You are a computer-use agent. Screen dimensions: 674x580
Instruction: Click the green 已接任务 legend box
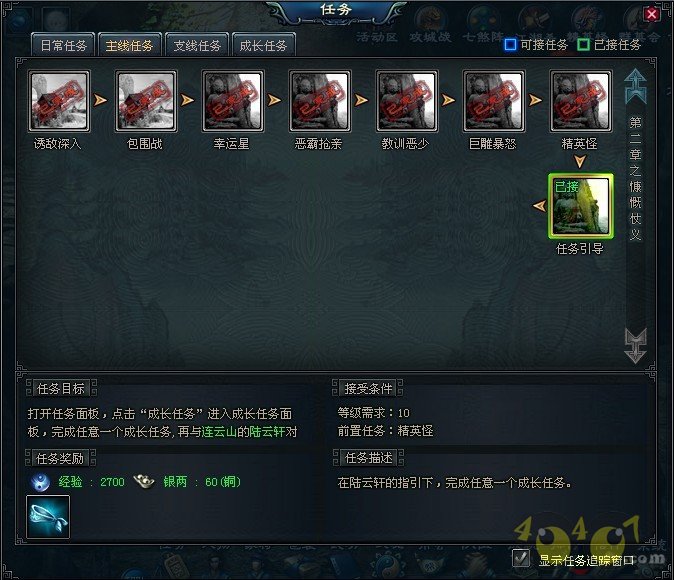click(583, 44)
